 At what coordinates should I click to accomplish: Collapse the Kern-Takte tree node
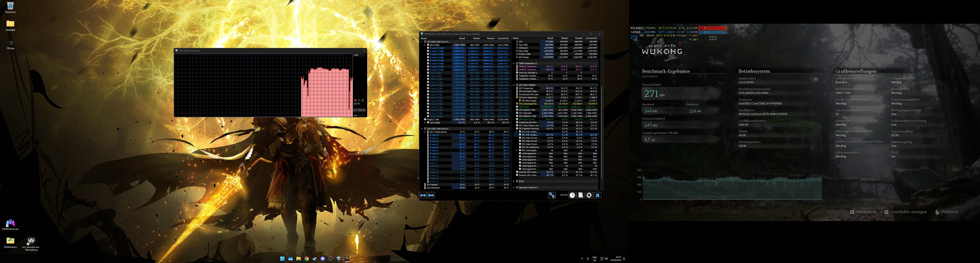pyautogui.click(x=425, y=45)
